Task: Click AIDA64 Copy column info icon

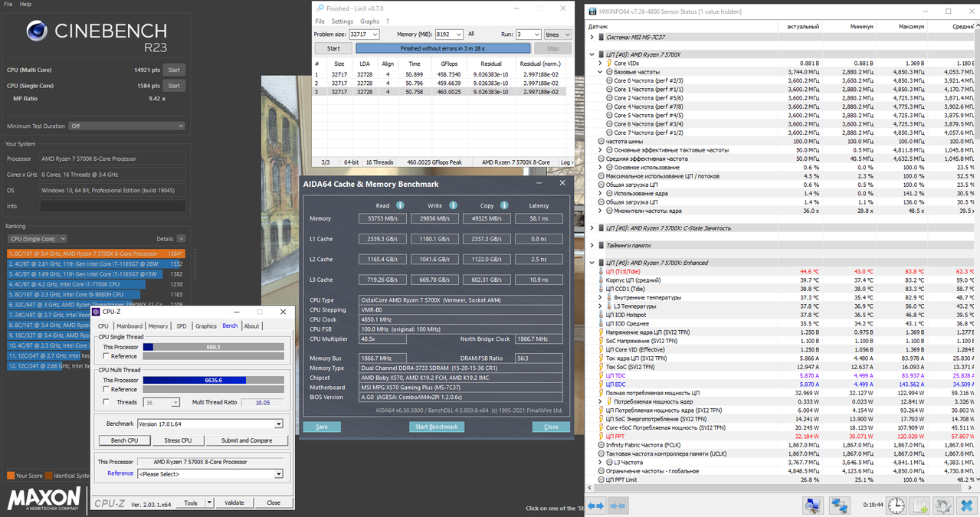Action: tap(504, 205)
